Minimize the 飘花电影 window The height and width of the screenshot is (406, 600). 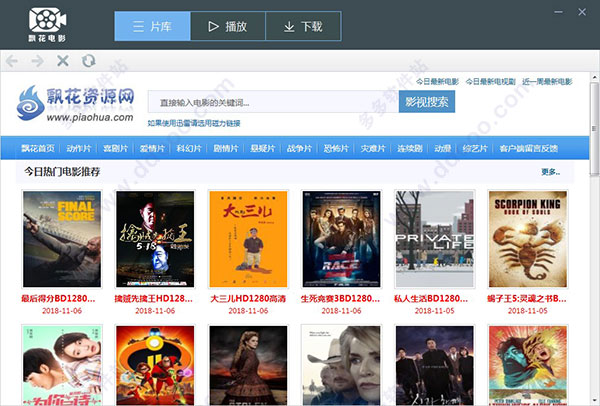[558, 12]
